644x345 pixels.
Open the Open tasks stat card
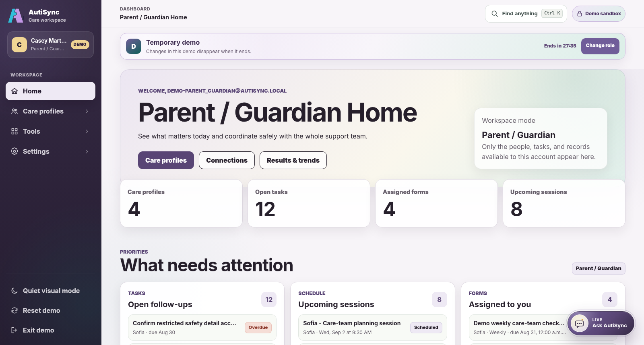309,203
